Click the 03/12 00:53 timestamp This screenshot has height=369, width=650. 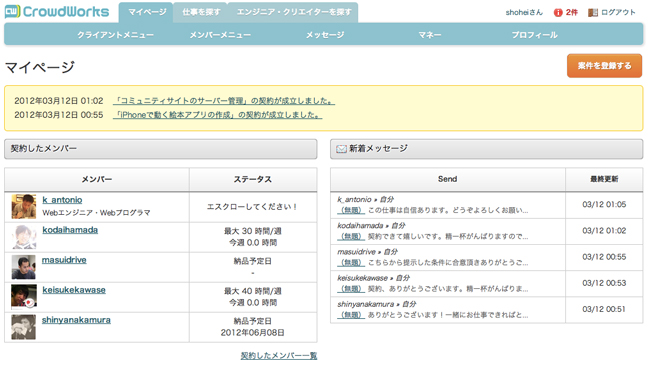pos(604,283)
